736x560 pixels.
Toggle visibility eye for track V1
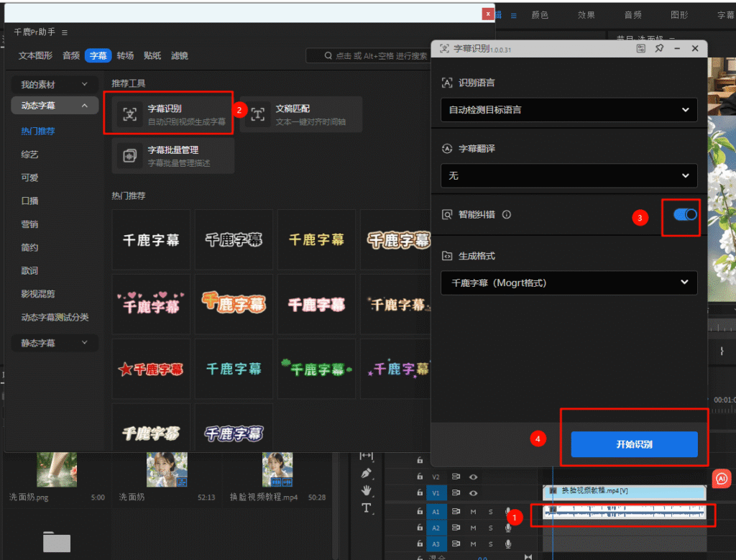point(474,493)
